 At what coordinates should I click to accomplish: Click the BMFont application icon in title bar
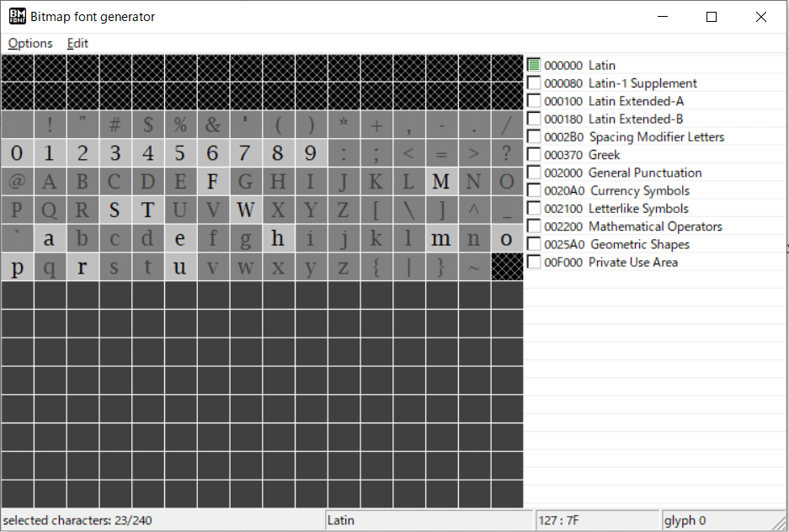tap(18, 16)
